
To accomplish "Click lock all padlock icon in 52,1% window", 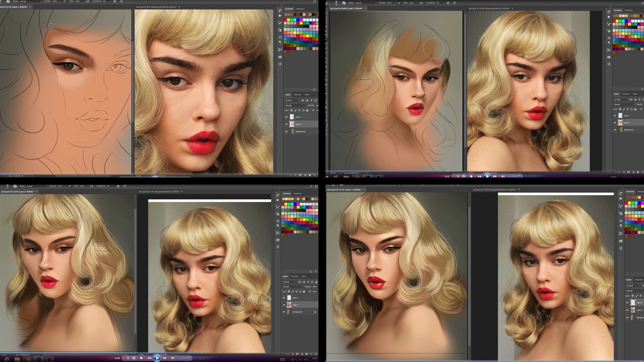I will [307, 110].
